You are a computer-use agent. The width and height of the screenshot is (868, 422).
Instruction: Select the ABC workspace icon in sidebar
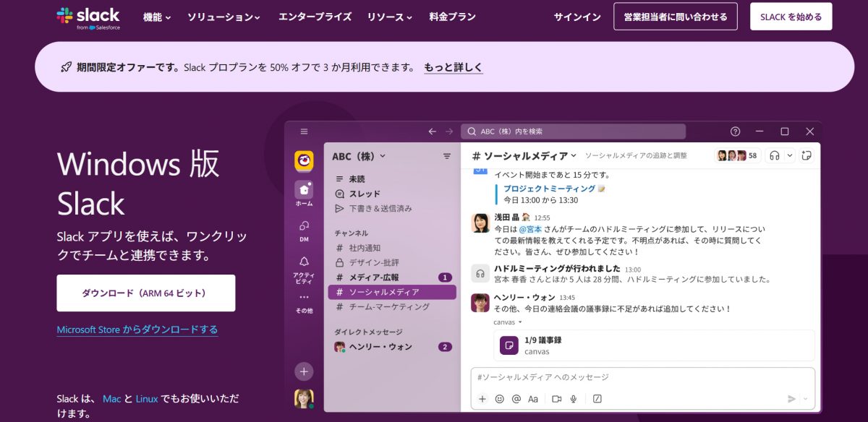(x=304, y=160)
